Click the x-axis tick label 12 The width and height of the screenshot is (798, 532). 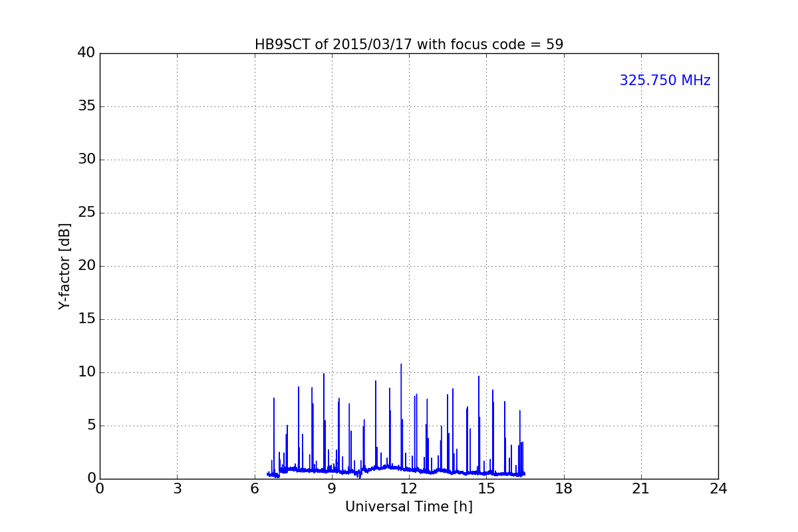tap(409, 489)
